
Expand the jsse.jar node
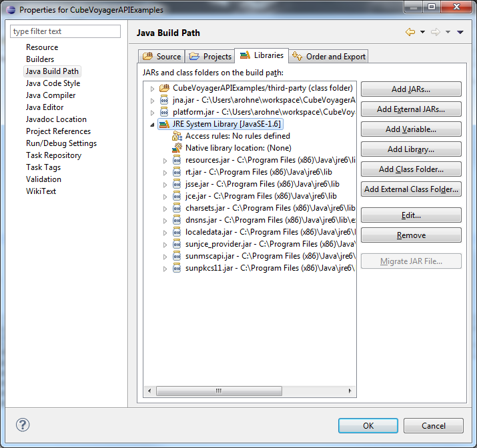[165, 185]
